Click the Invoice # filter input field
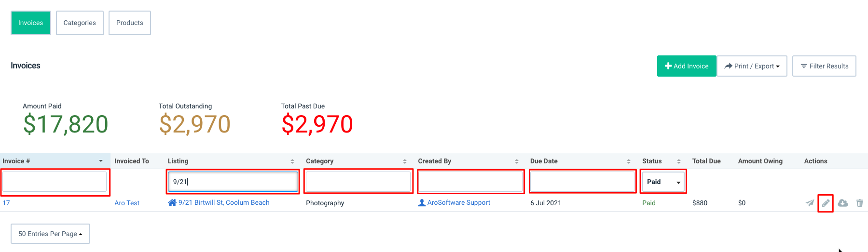This screenshot has width=868, height=252. (55, 182)
